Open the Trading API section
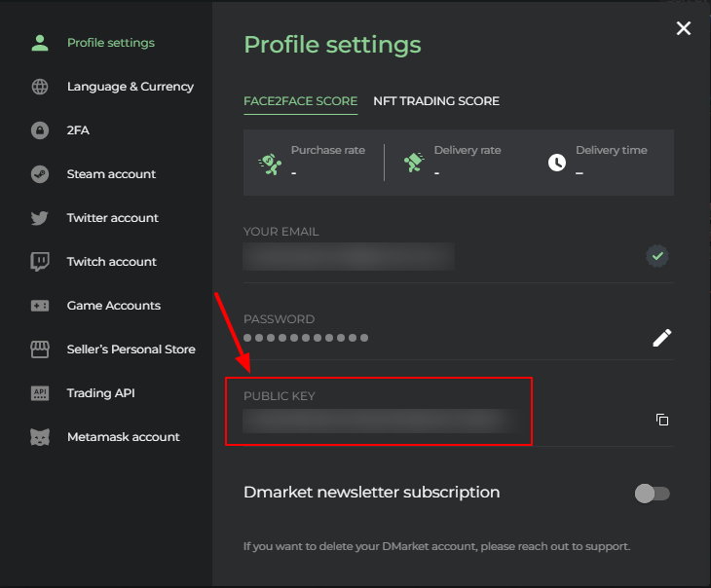 tap(100, 393)
